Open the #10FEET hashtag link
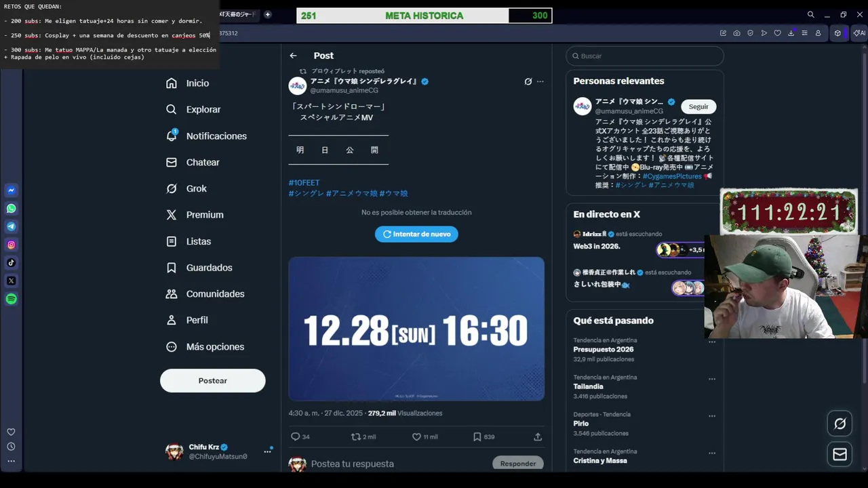Screen dimensions: 868x488 (304, 183)
